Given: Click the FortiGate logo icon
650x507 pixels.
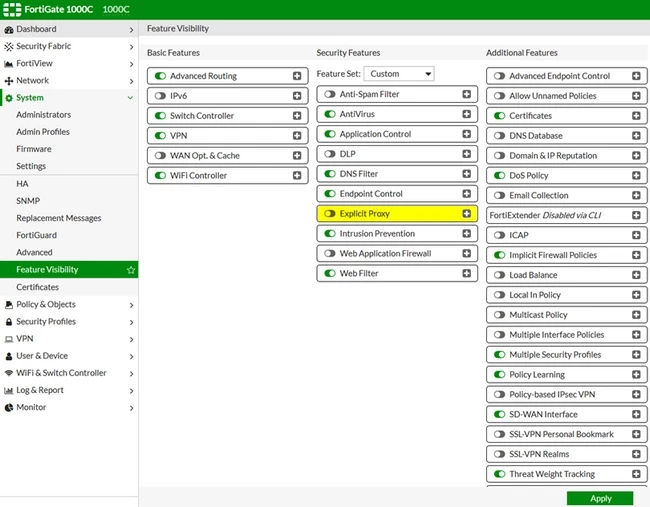Looking at the screenshot, I should pyautogui.click(x=12, y=9).
